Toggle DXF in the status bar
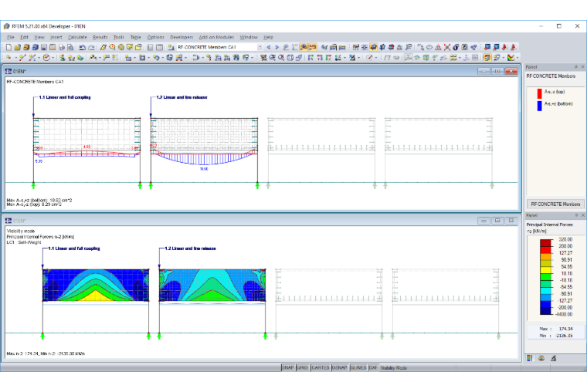 point(373,367)
